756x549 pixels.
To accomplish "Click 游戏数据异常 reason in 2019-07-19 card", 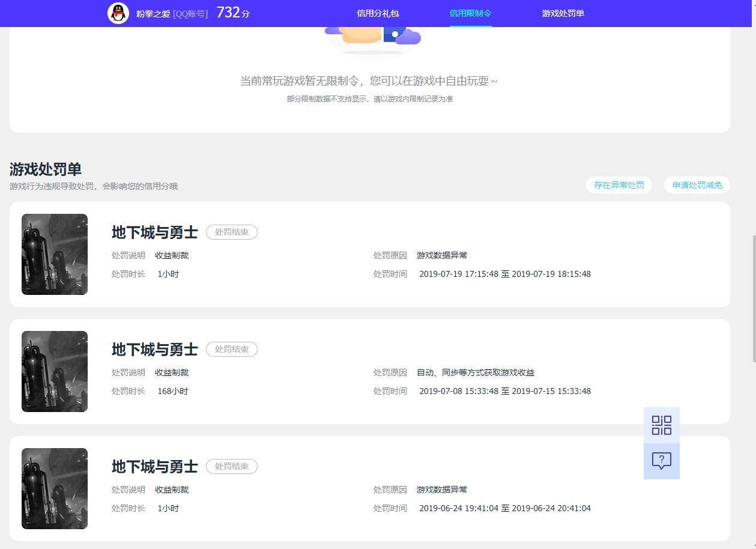I will pyautogui.click(x=442, y=255).
